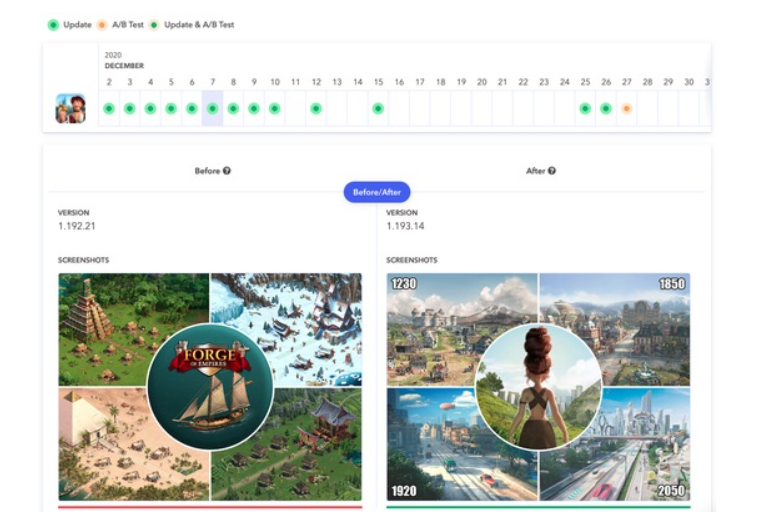759x517 pixels.
Task: Select the December 2 update marker
Action: 109,108
